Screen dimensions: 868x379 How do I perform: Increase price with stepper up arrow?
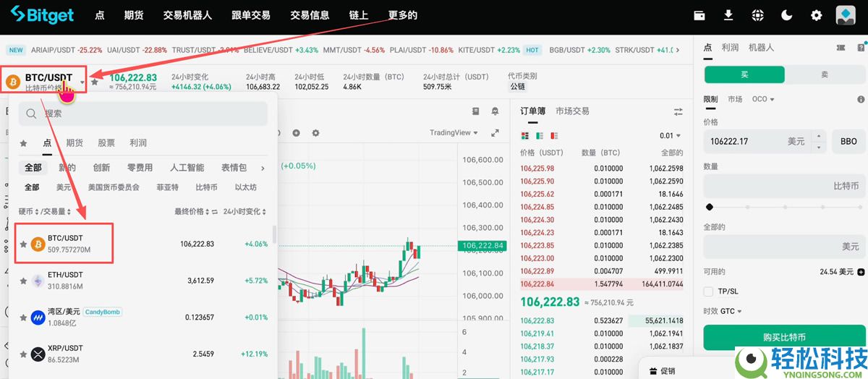click(x=819, y=136)
